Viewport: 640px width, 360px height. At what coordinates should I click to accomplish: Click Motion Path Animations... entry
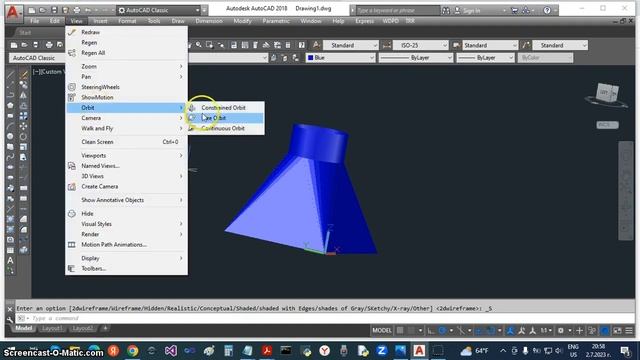[127, 244]
